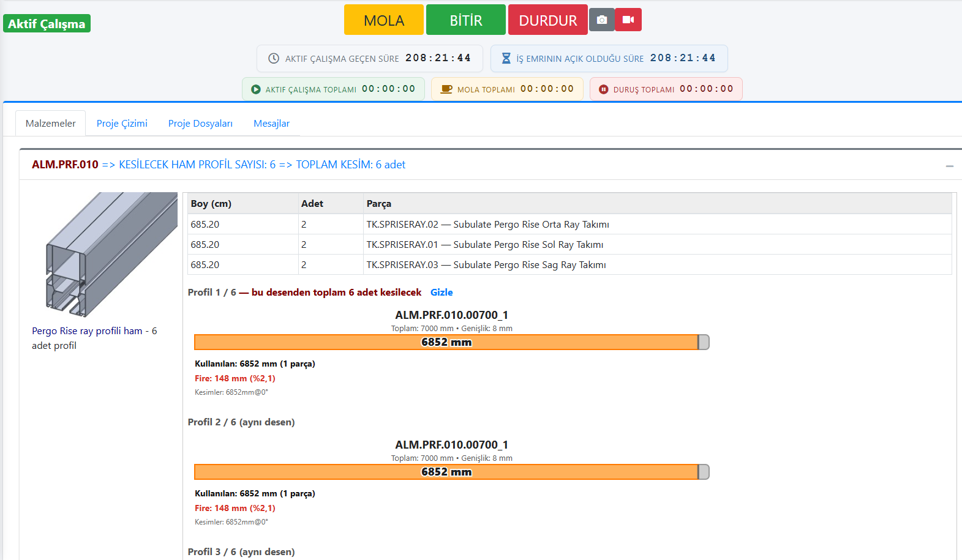Click the MOLA TOPLAMI time value
The image size is (962, 560).
(x=547, y=89)
